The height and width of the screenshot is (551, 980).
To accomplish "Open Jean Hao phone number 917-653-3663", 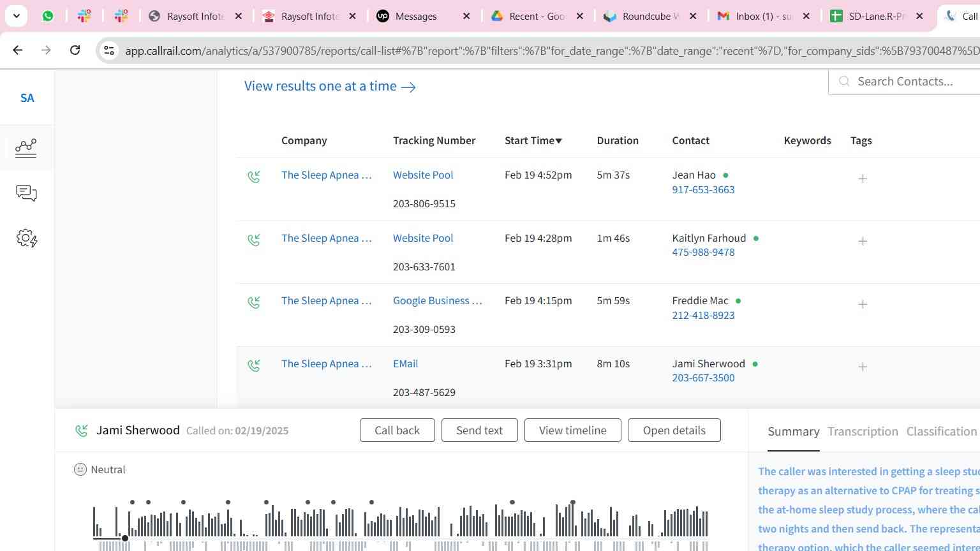I will (703, 189).
